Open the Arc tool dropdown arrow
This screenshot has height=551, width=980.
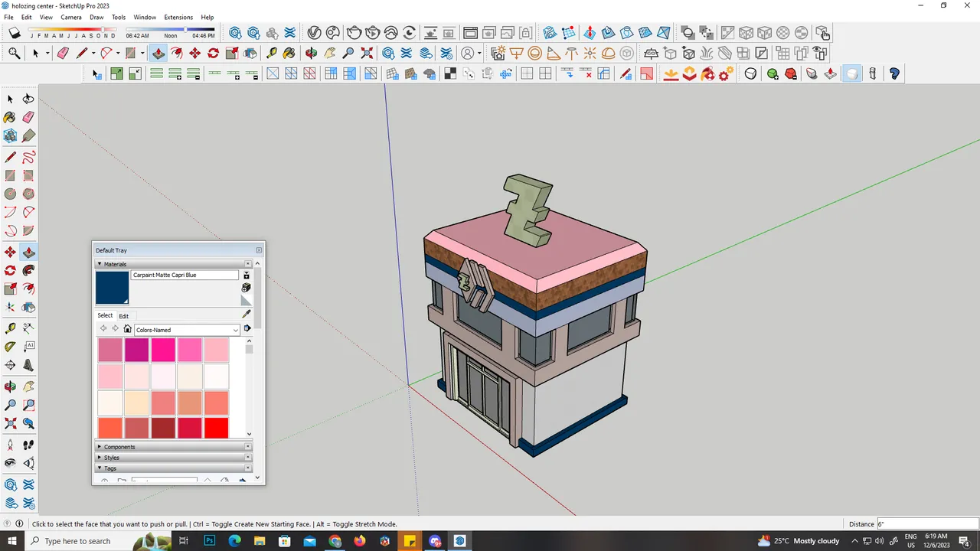118,53
